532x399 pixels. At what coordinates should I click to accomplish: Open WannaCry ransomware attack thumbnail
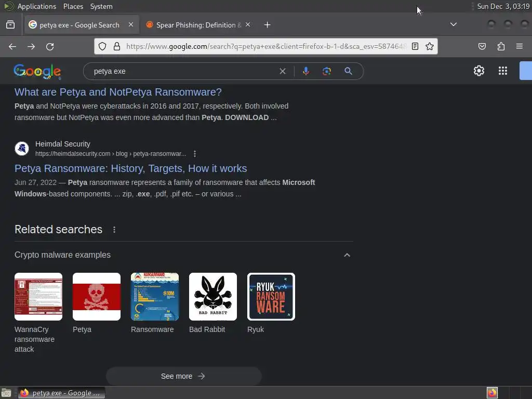pos(38,297)
